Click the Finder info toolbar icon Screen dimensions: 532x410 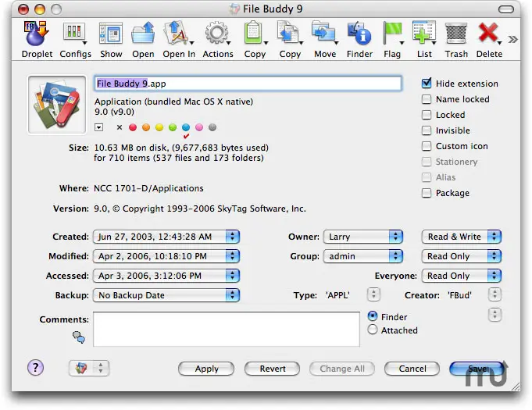(359, 34)
